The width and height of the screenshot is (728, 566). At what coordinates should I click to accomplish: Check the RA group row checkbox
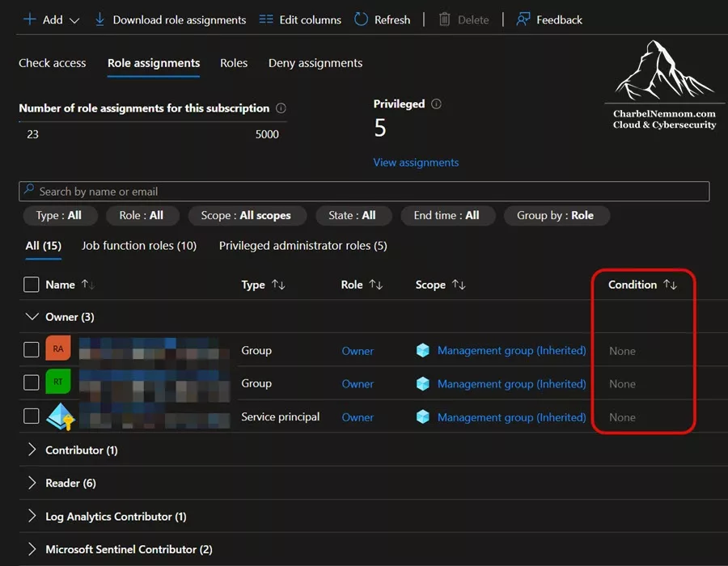click(31, 350)
